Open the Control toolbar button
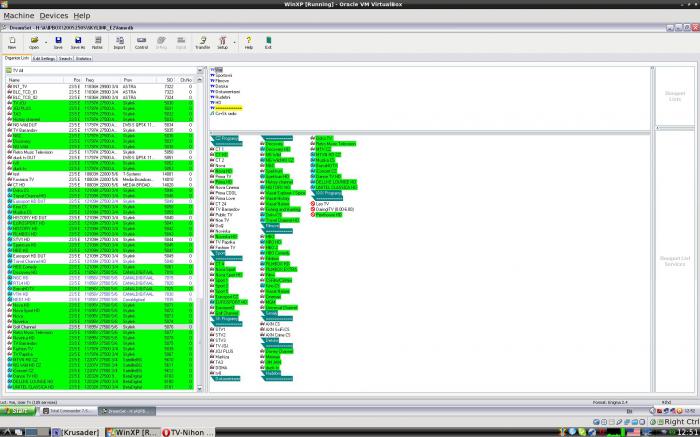 coord(142,43)
